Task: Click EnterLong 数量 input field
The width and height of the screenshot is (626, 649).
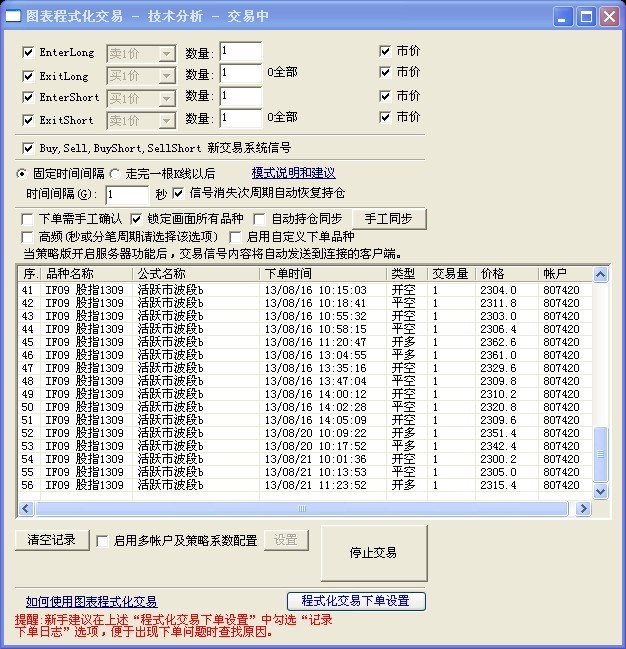Action: (x=241, y=52)
